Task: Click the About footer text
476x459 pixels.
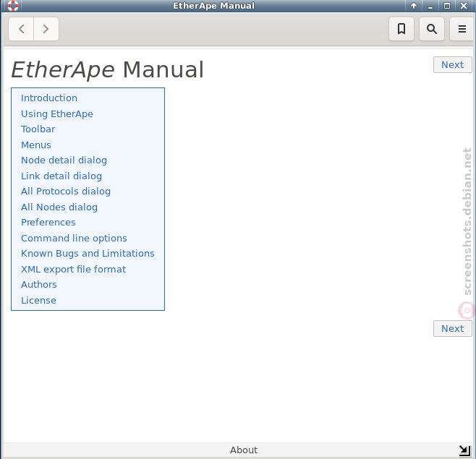Action: (x=244, y=450)
